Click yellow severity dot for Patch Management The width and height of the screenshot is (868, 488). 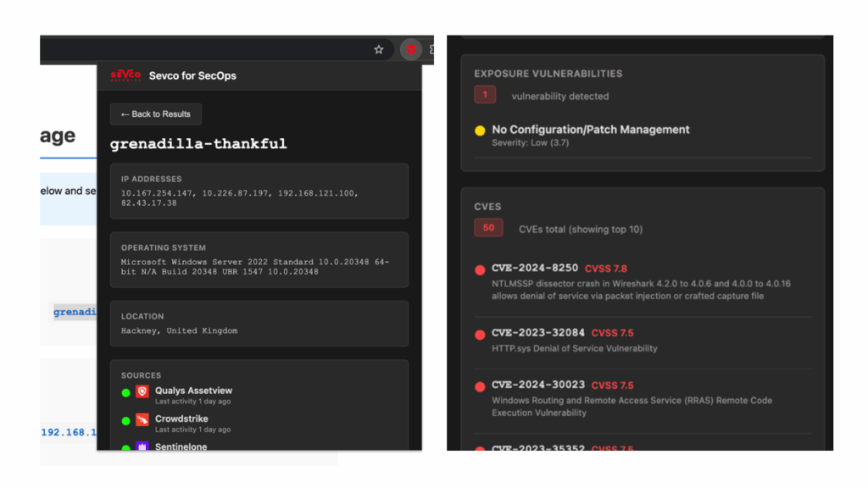(480, 130)
